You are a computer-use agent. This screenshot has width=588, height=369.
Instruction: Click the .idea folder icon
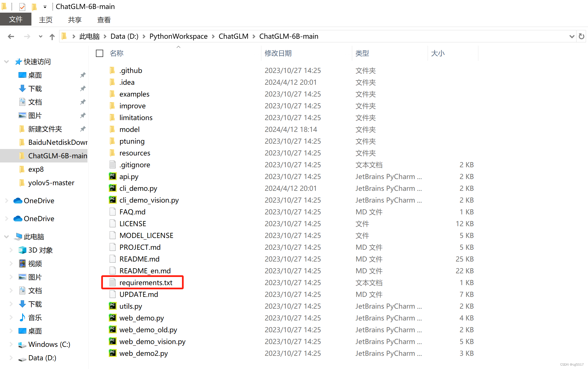tap(112, 82)
